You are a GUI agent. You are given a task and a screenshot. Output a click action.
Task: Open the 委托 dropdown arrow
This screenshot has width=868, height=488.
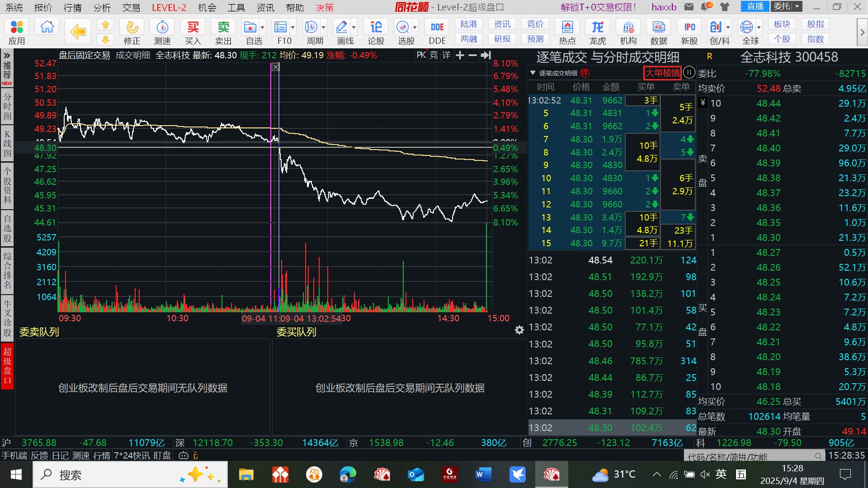[797, 7]
